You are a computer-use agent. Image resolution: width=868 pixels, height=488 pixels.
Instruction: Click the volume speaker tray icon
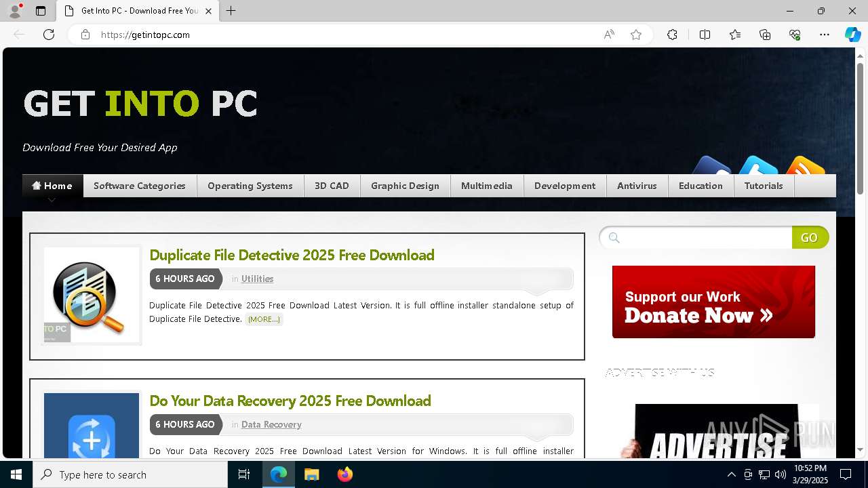pos(780,474)
